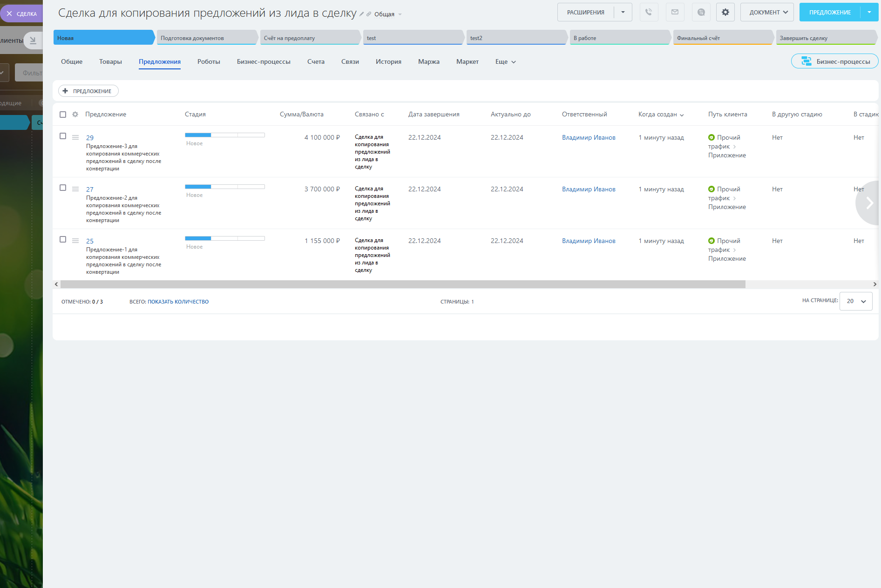Image resolution: width=881 pixels, height=588 pixels.
Task: Click the phone call icon in header
Action: (x=649, y=12)
